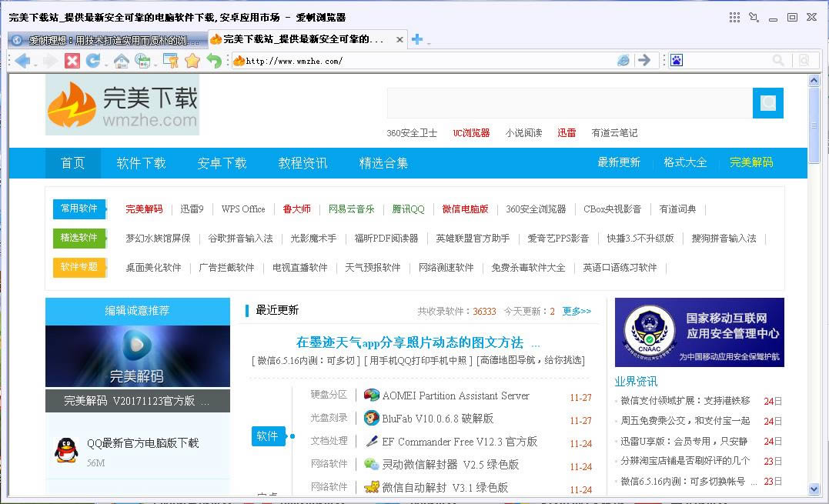Open the history clock icon
Viewport: 829px width, 504px height.
tap(142, 61)
